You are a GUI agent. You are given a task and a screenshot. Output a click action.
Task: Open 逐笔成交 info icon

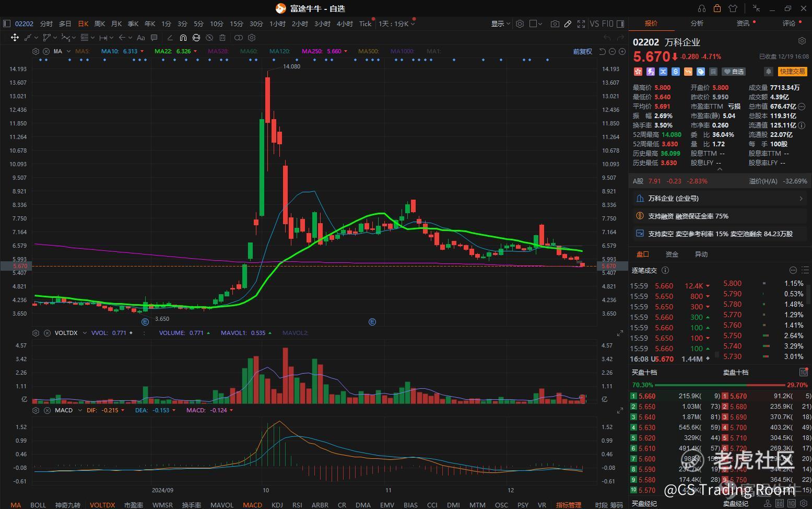click(x=665, y=270)
